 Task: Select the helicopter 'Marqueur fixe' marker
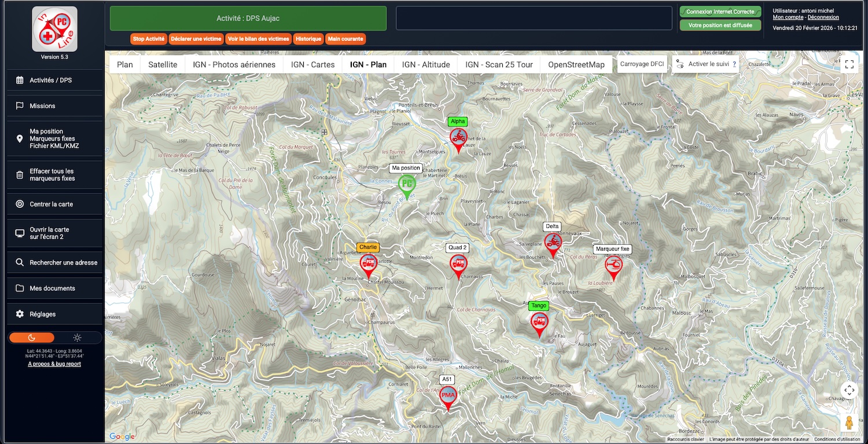pyautogui.click(x=613, y=266)
